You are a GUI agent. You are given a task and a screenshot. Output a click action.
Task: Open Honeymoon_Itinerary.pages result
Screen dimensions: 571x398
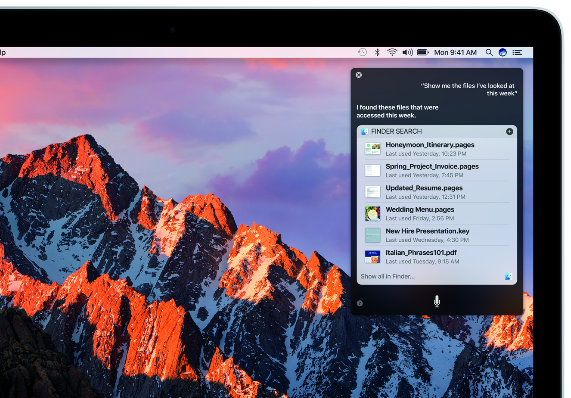[437, 149]
